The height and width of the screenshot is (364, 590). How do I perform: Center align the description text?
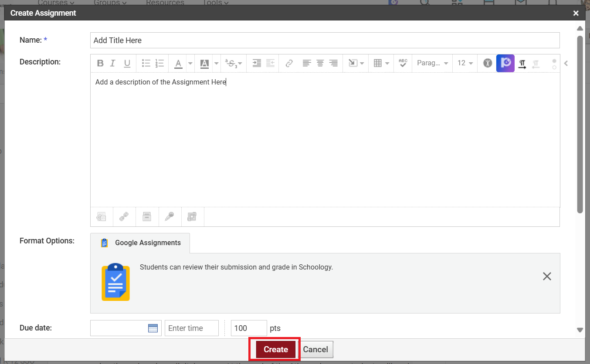[320, 64]
